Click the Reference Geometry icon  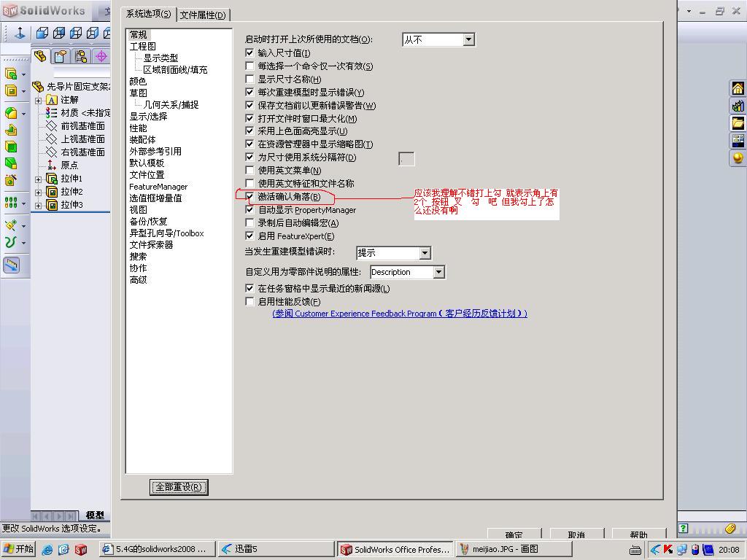tap(11, 225)
